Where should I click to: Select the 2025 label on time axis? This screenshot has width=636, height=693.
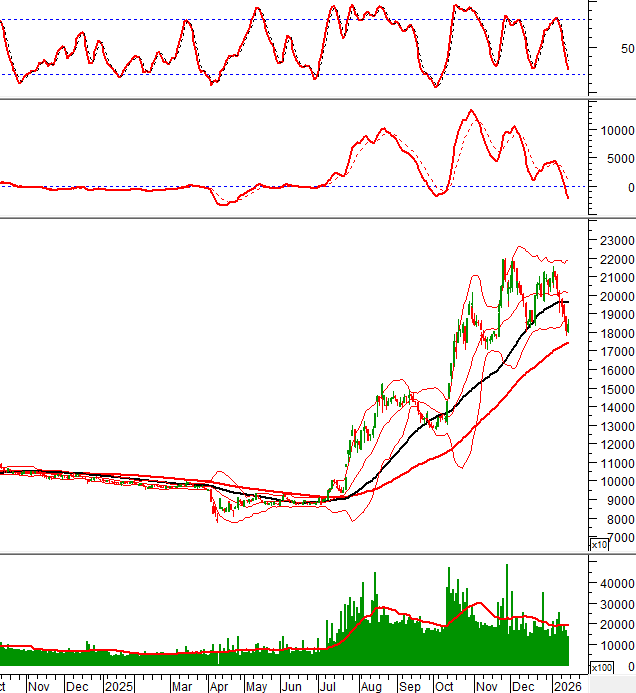[x=119, y=686]
